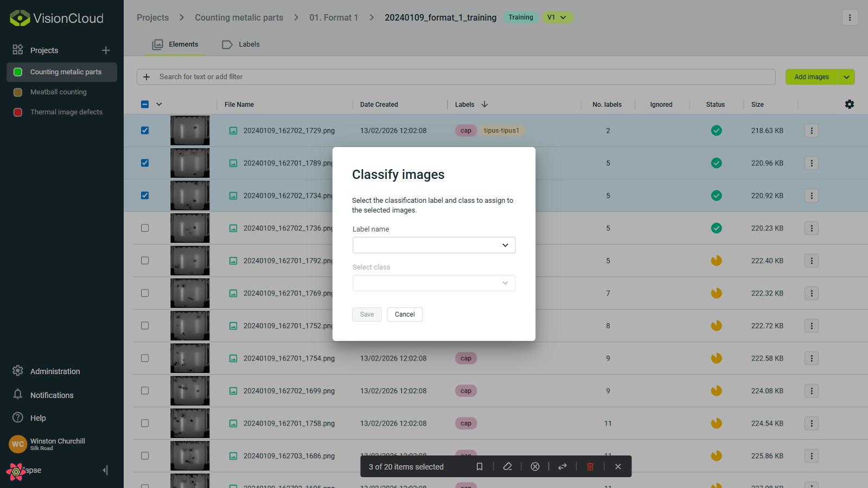Ignore selected images using the circled-X icon

535,466
